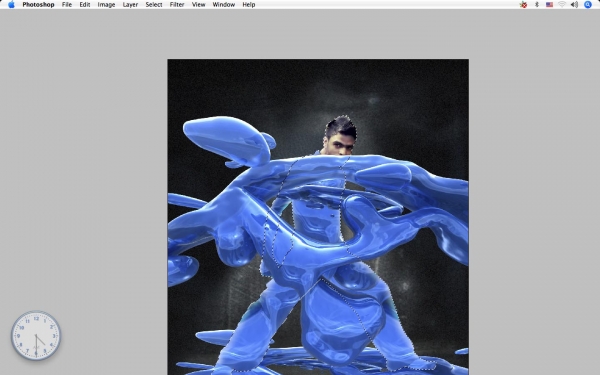This screenshot has height=375, width=600.
Task: Open the Apple menu
Action: (x=11, y=5)
